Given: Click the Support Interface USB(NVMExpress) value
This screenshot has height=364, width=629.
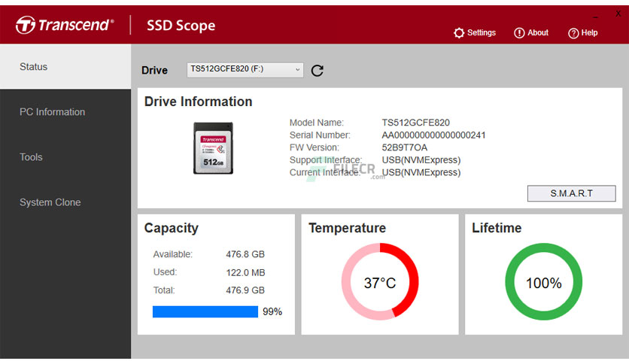Looking at the screenshot, I should click(421, 160).
